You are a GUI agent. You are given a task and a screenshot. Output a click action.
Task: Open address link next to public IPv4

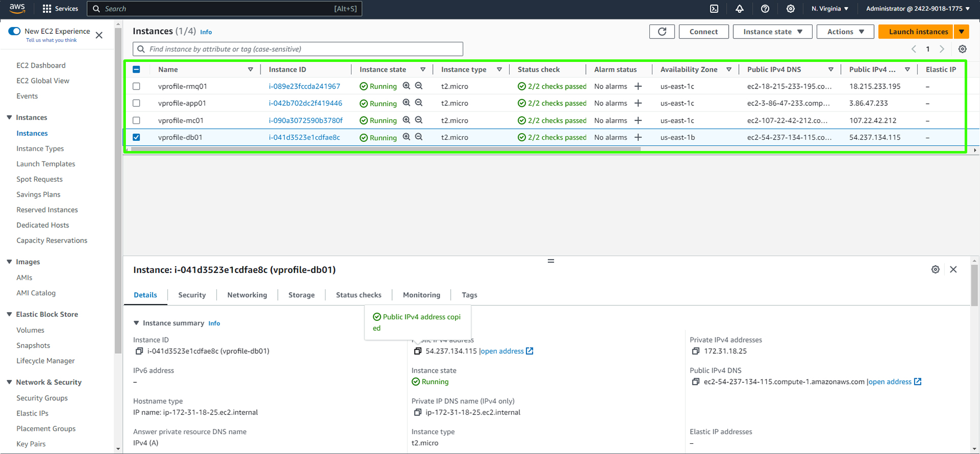[506, 351]
